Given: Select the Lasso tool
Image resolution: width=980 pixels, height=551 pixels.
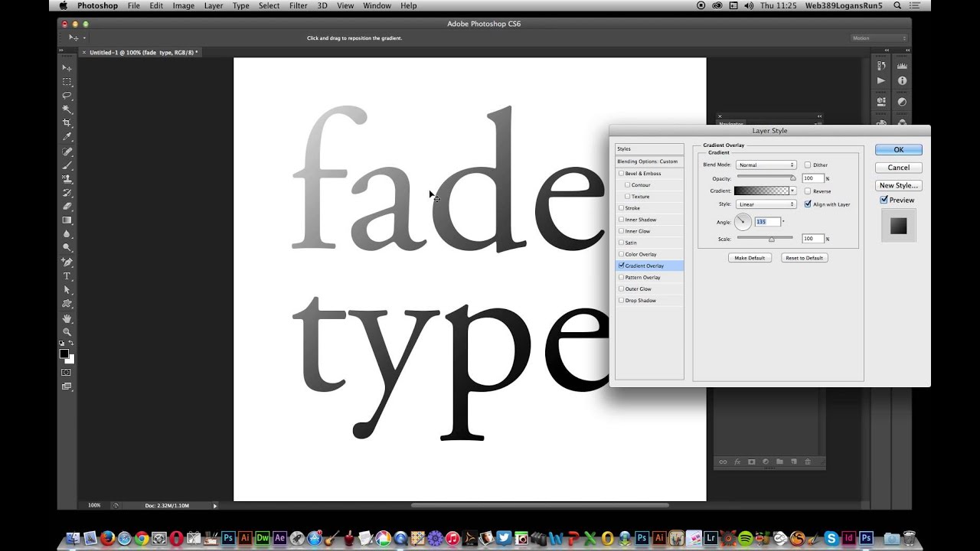Looking at the screenshot, I should pyautogui.click(x=67, y=96).
